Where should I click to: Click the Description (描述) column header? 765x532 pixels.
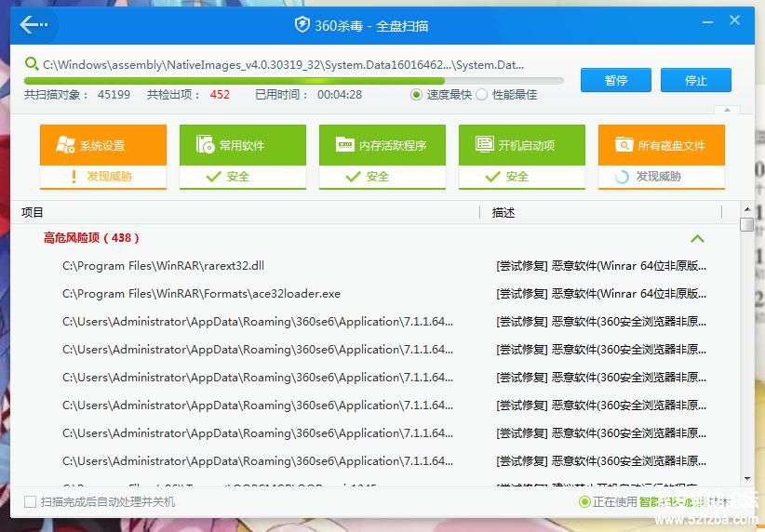coord(503,212)
